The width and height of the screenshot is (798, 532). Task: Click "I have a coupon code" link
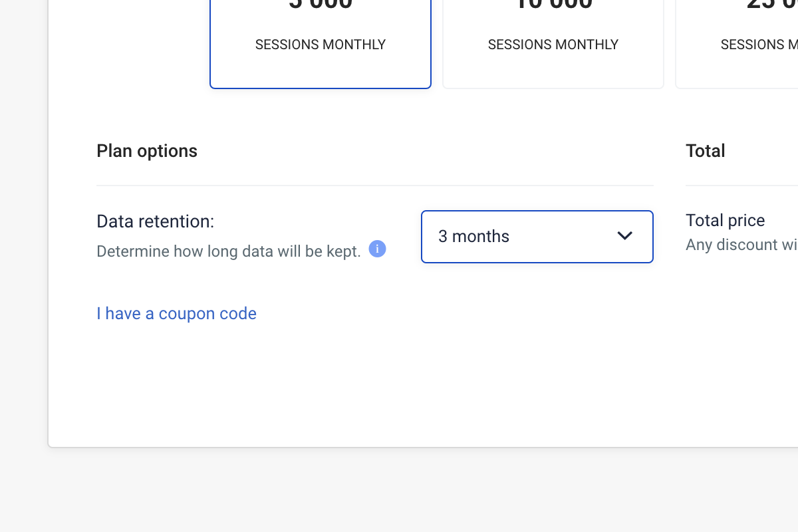[x=176, y=313]
